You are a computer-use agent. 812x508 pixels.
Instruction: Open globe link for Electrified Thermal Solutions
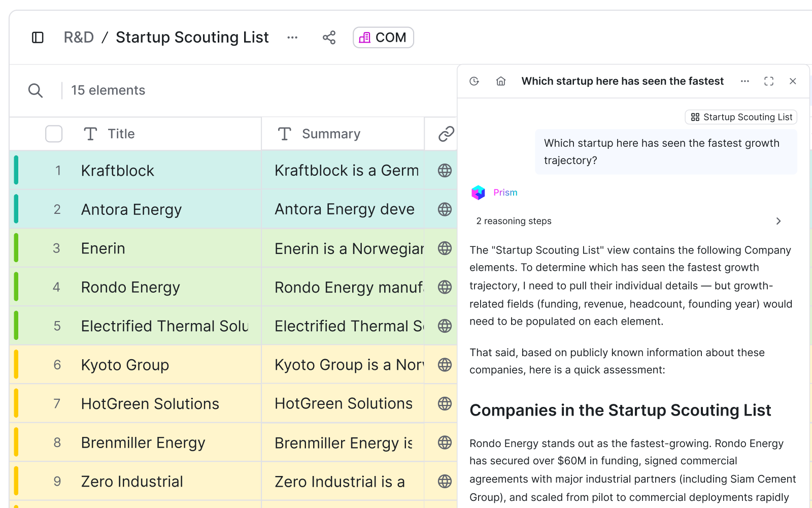pos(445,326)
